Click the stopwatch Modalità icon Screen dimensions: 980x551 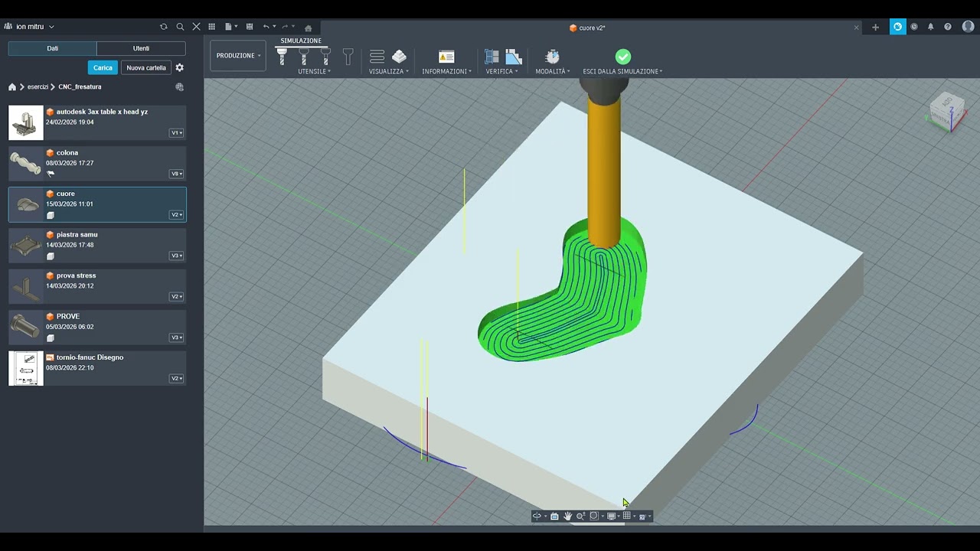(x=552, y=57)
